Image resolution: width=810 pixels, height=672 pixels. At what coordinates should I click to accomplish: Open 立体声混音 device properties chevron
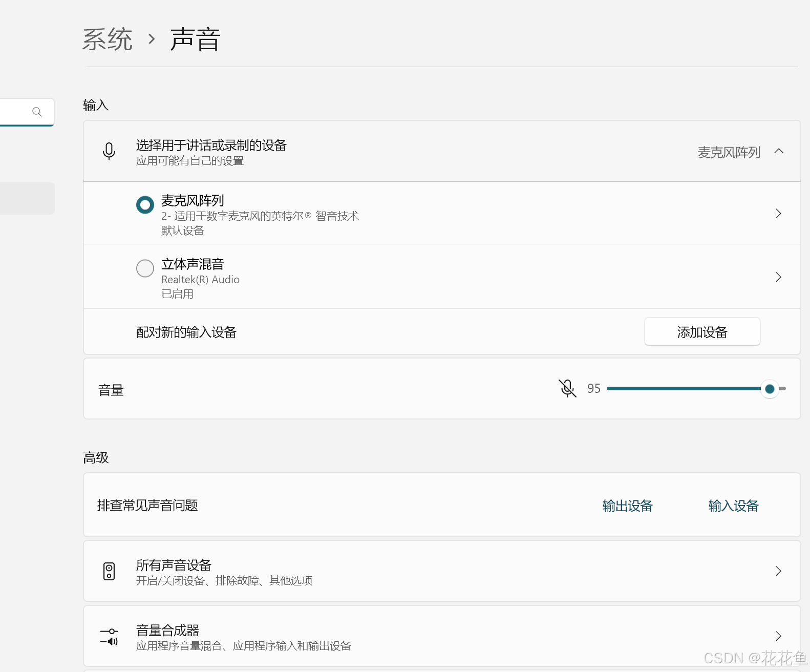[778, 277]
